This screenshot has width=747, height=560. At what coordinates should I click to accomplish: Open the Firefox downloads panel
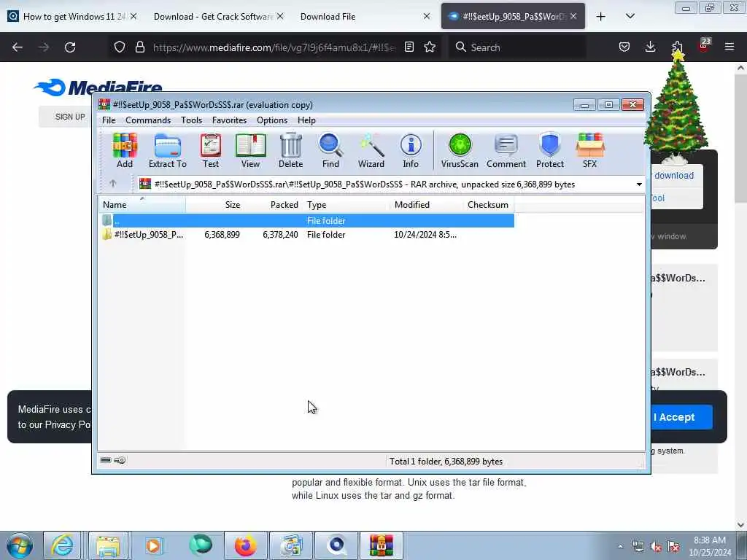[x=650, y=47]
